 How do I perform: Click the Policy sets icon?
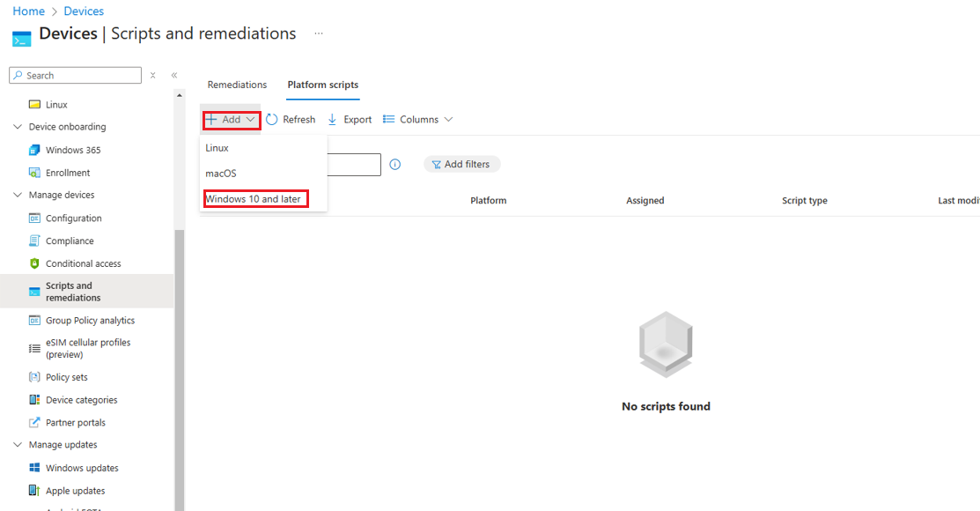tap(34, 377)
